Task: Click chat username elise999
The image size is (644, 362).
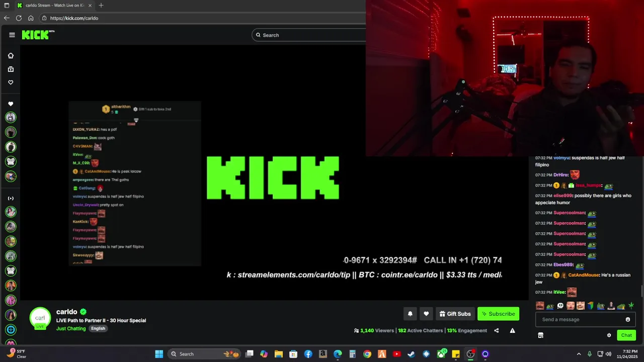Action: [x=562, y=196]
